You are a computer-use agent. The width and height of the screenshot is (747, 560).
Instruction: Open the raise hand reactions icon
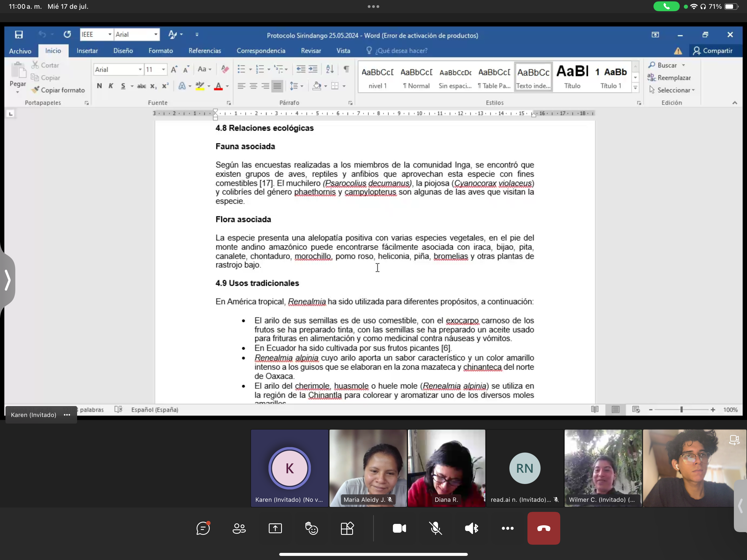311,528
